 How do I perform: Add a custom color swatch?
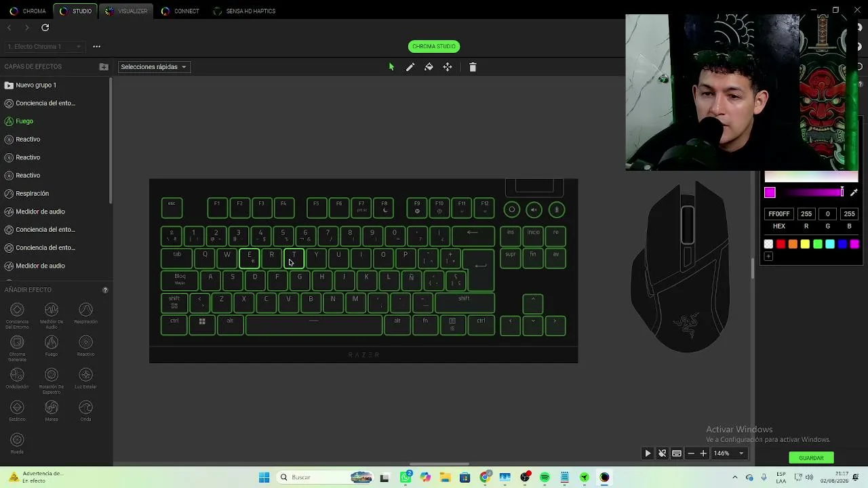pos(768,256)
